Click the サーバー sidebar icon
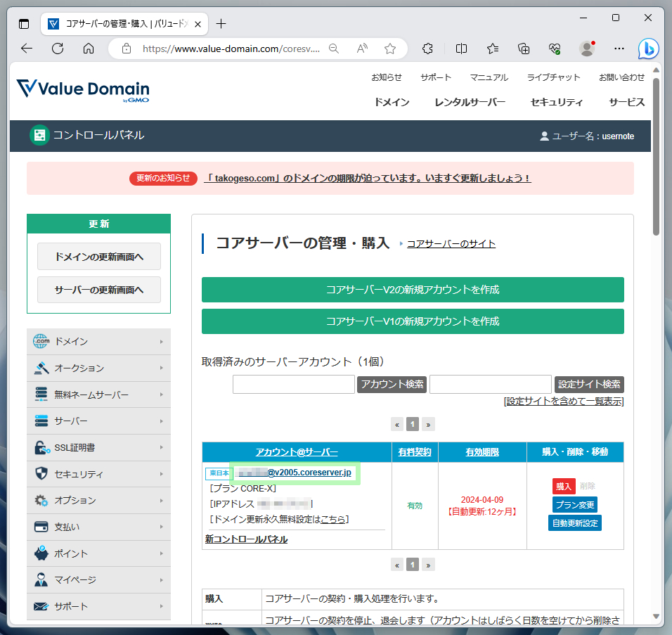 [41, 421]
